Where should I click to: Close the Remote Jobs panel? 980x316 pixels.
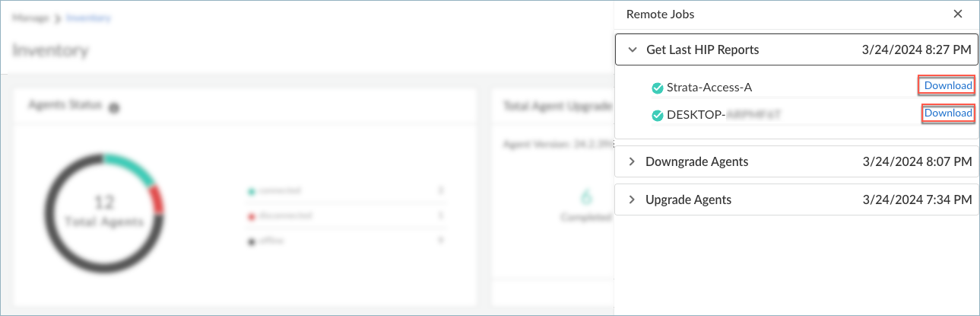point(957,14)
